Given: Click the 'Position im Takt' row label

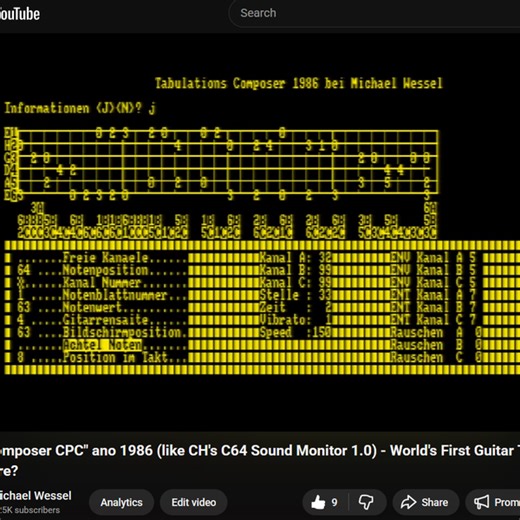Looking at the screenshot, I should tap(115, 358).
